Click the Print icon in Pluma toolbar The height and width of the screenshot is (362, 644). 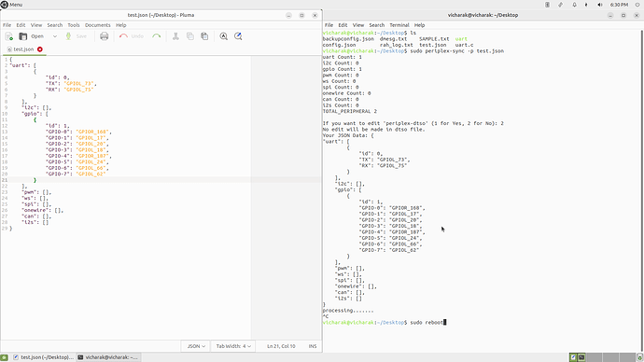(104, 36)
